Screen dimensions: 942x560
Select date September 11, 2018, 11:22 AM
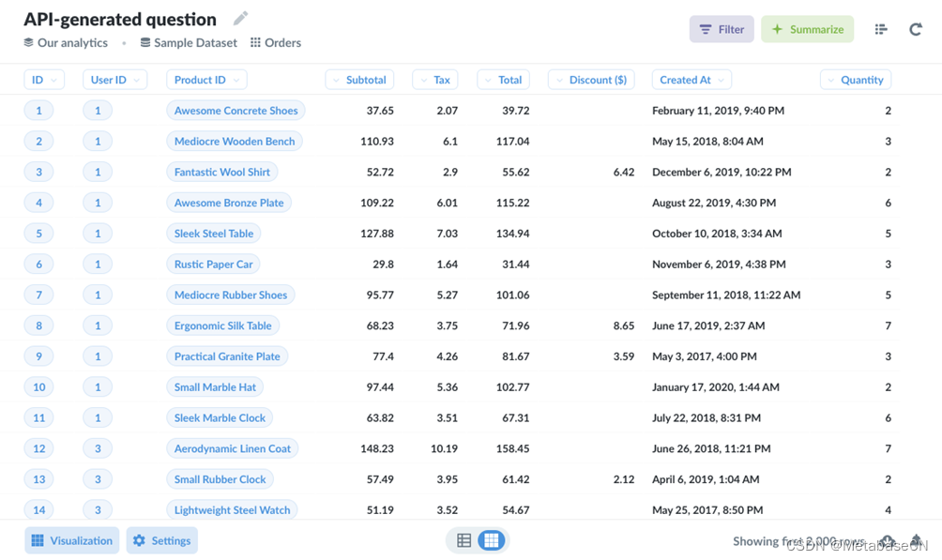point(726,295)
